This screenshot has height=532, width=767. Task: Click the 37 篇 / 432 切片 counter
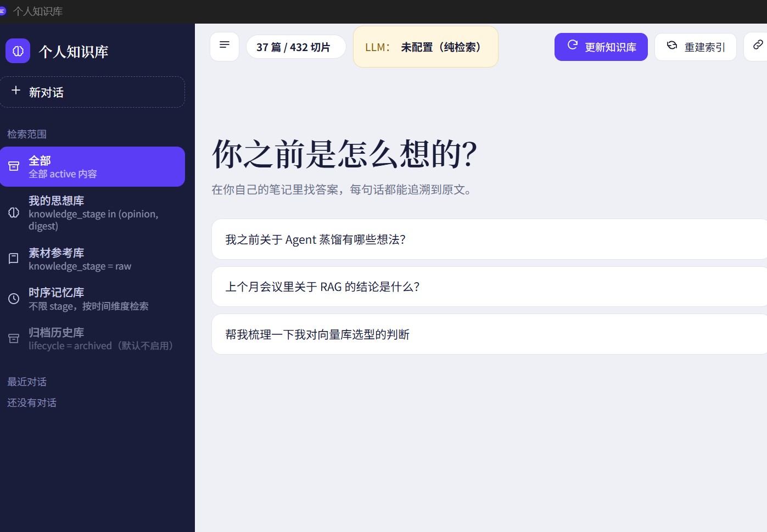(x=296, y=47)
